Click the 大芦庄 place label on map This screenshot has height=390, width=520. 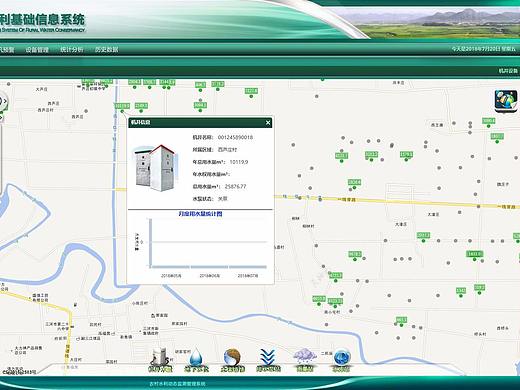tap(42, 89)
